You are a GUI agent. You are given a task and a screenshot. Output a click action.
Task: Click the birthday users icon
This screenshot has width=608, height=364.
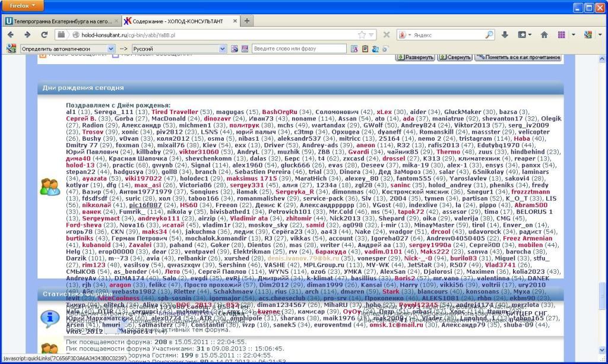[x=50, y=186]
